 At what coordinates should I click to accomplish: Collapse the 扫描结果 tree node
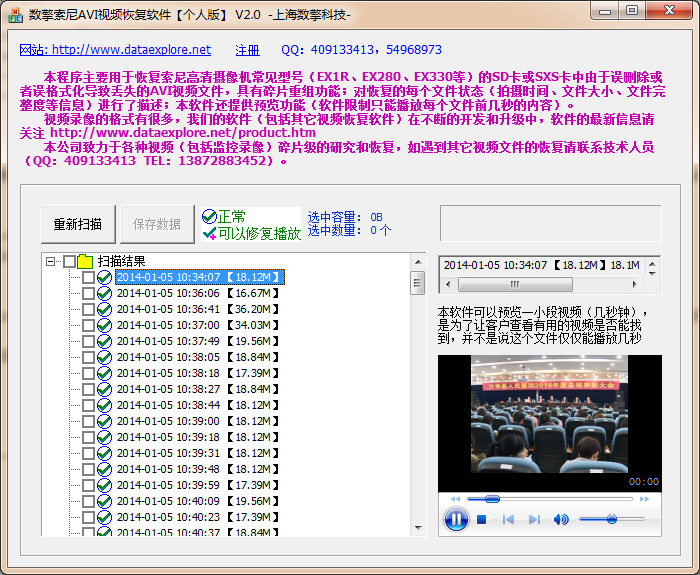(50, 261)
